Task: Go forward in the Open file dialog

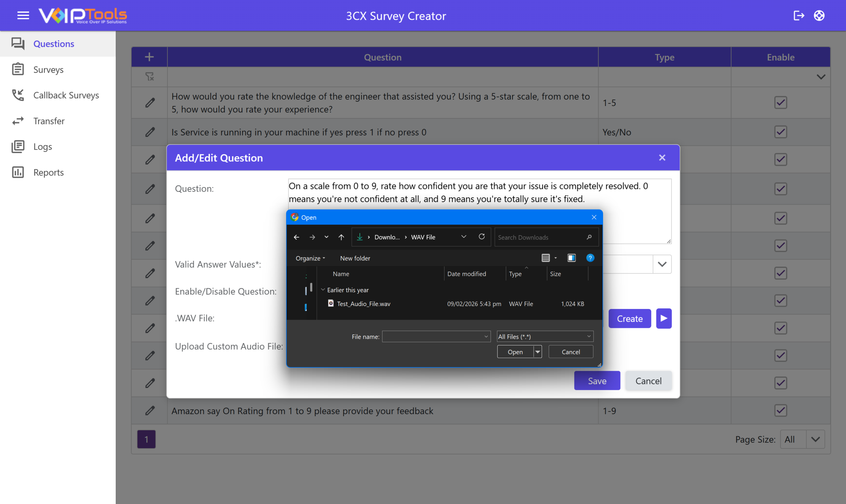Action: (x=312, y=237)
